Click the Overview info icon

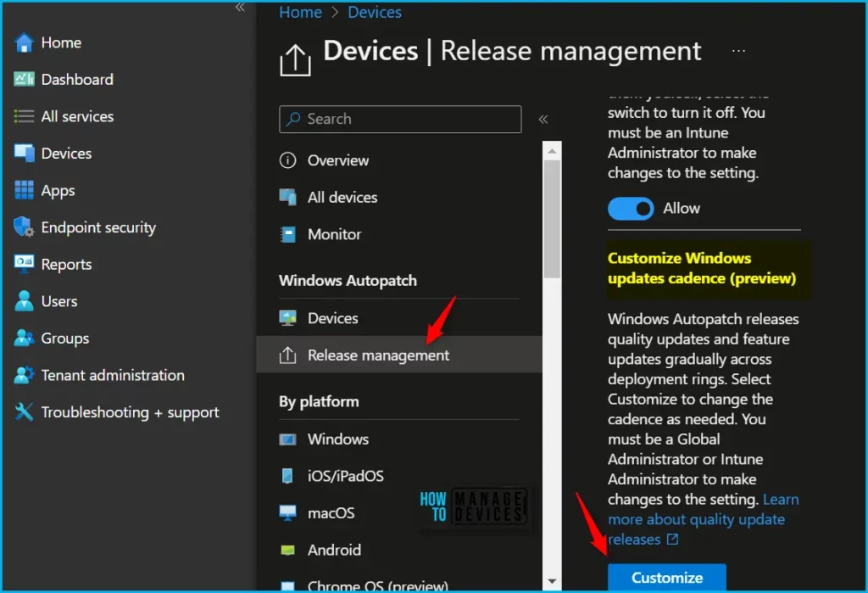click(x=287, y=160)
